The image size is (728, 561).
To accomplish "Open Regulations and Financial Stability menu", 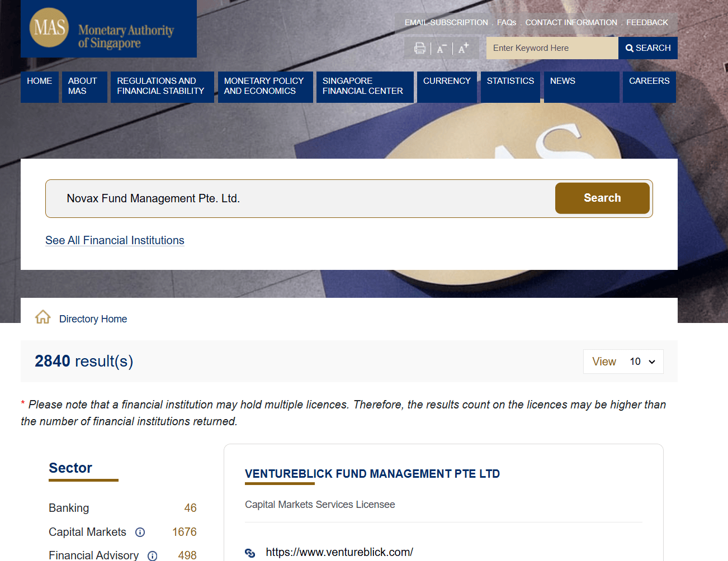I will coord(161,87).
